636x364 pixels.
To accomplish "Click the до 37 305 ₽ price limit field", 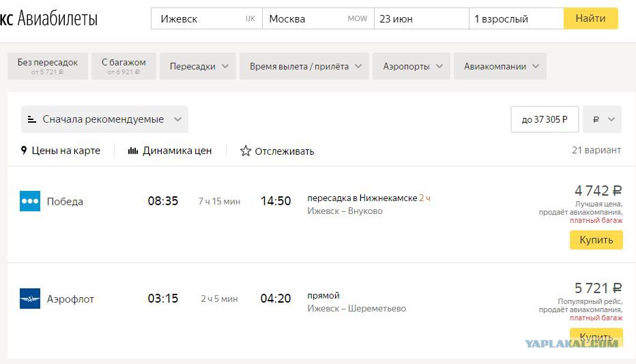I will 545,119.
